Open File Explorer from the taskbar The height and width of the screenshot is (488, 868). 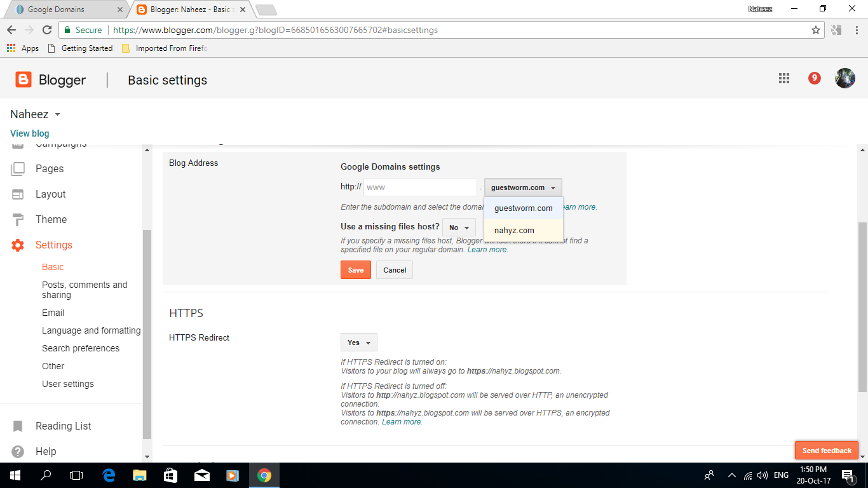[x=140, y=475]
